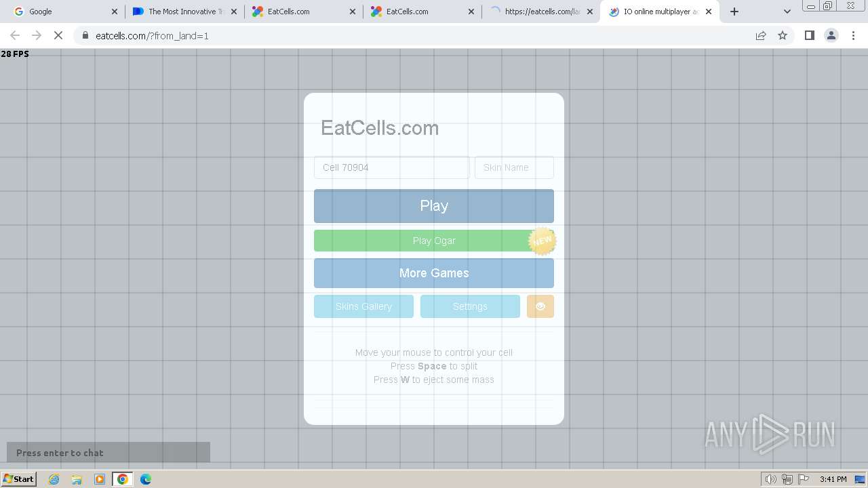Open the Windows Start menu
Image resolution: width=868 pixels, height=488 pixels.
tap(18, 479)
